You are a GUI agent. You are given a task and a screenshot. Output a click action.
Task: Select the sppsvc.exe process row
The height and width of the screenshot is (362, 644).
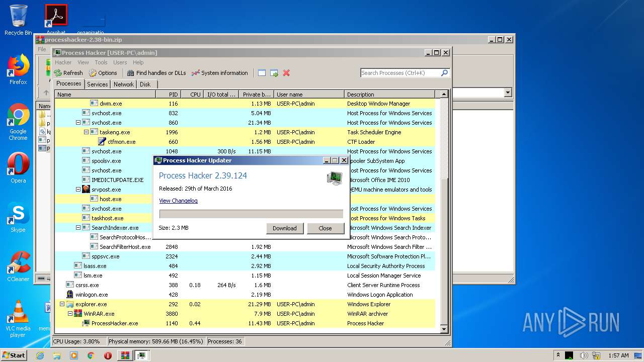245,256
